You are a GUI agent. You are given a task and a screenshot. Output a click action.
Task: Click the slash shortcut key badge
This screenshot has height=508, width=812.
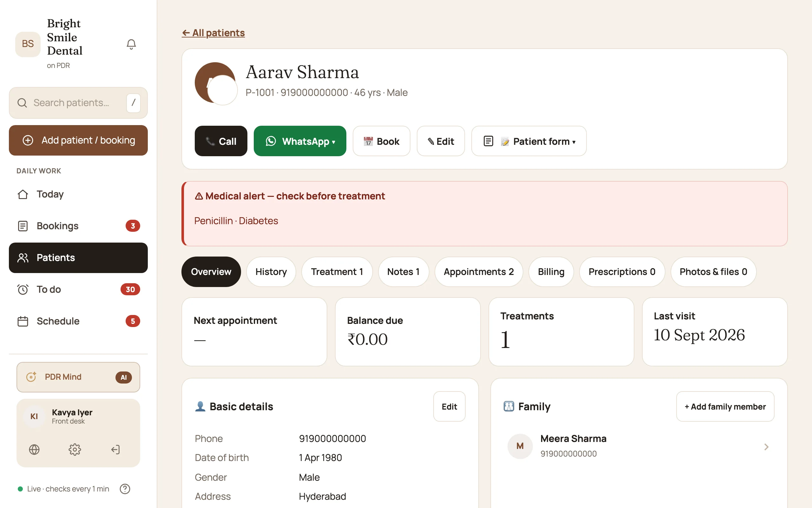point(133,103)
